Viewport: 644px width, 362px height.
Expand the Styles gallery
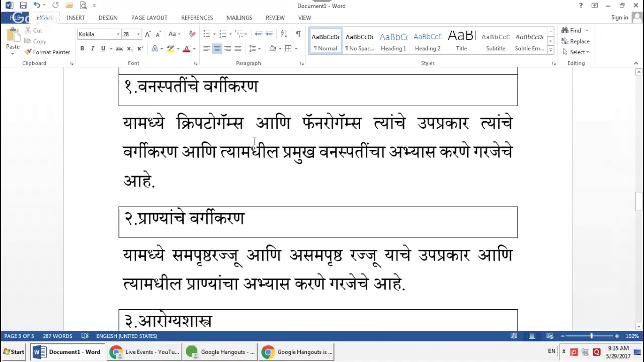coord(550,51)
